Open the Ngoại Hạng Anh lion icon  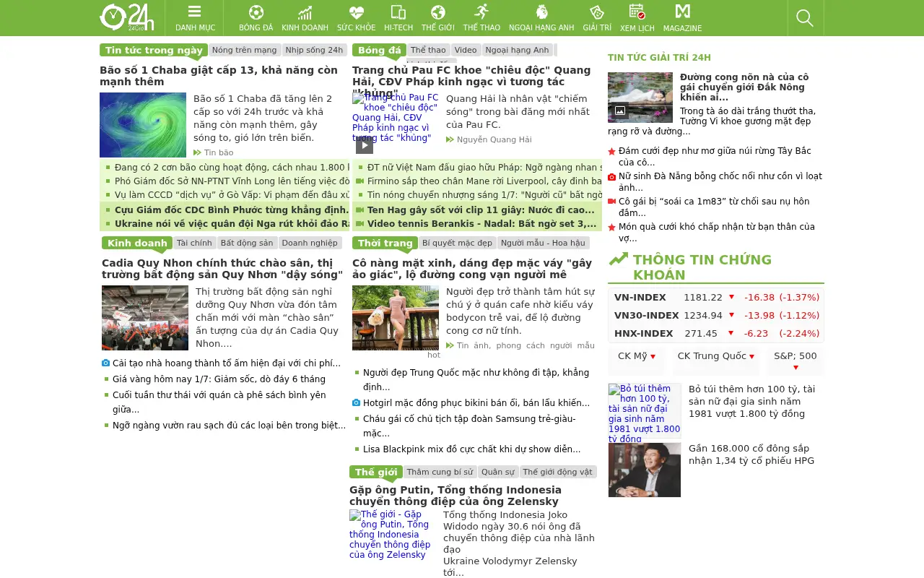(541, 12)
